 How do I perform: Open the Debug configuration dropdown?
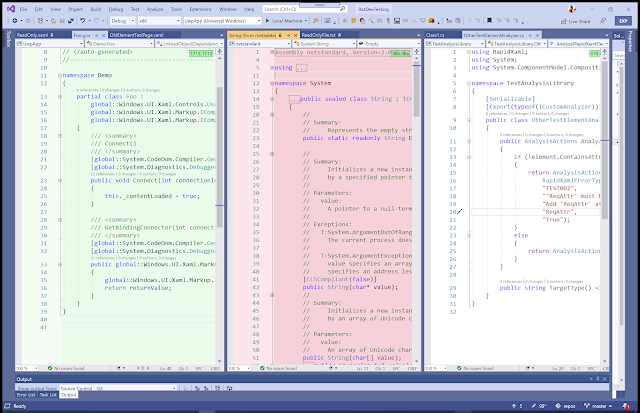click(122, 19)
